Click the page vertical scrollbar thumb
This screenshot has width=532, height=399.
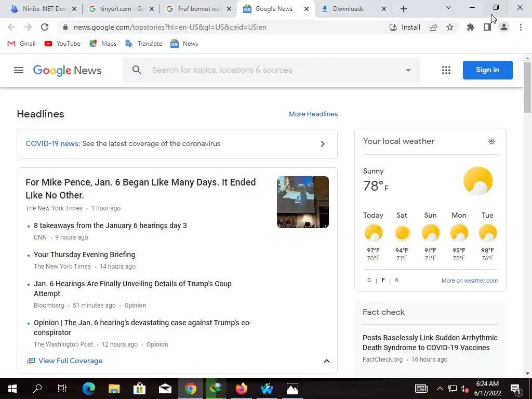[x=527, y=87]
